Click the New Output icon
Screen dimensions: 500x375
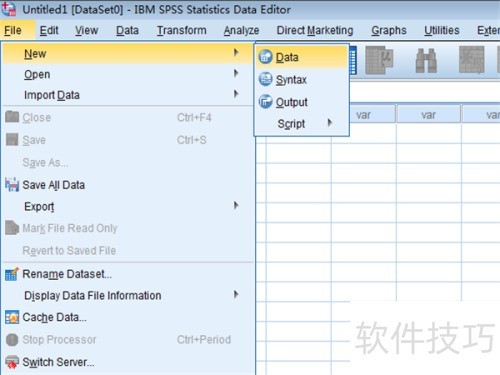point(266,101)
